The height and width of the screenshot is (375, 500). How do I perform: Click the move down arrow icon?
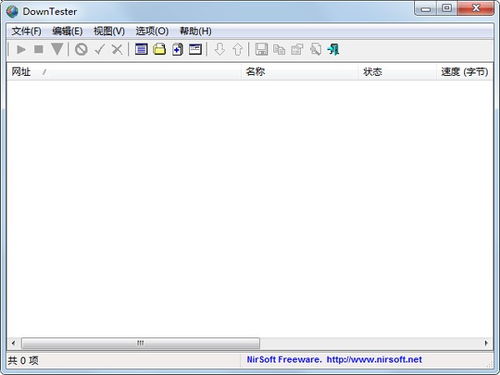[220, 49]
